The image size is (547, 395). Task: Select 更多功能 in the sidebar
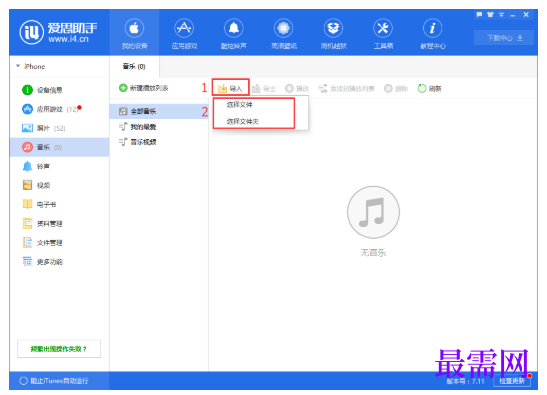point(60,262)
